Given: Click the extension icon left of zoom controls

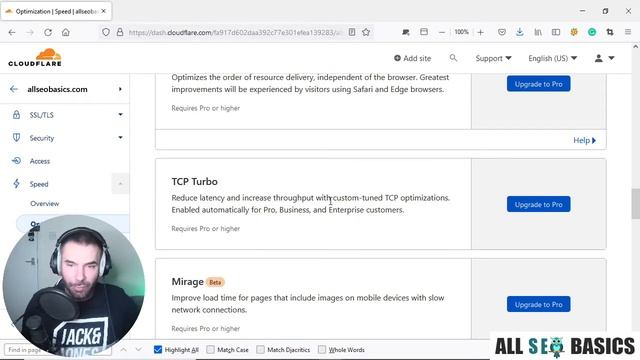Looking at the screenshot, I should click(x=405, y=32).
